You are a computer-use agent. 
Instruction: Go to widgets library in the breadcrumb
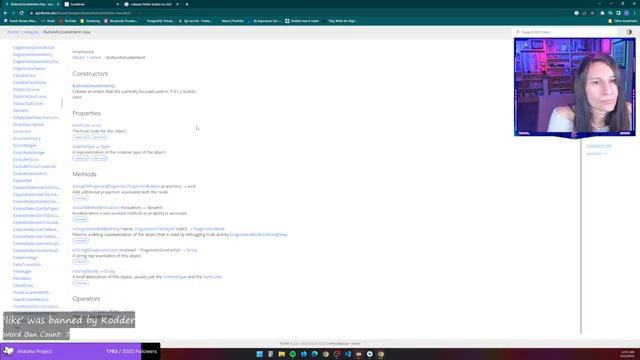coord(31,32)
